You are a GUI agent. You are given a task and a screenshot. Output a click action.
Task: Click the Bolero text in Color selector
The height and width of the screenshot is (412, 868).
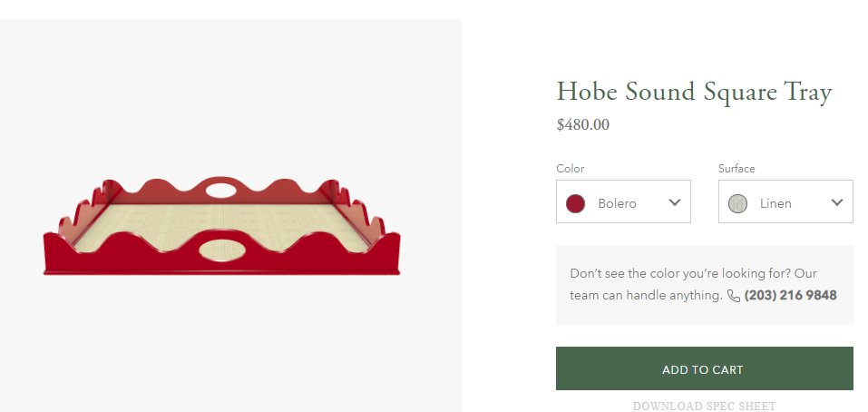[x=617, y=203]
